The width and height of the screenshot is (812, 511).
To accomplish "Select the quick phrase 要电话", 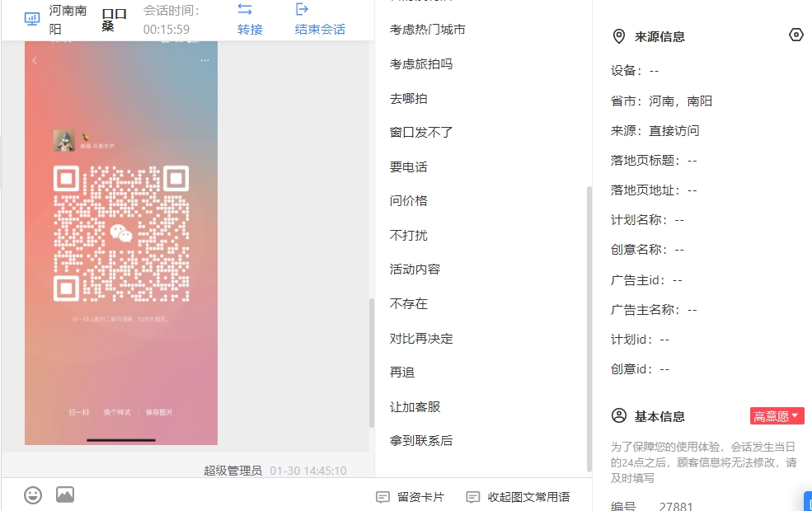I will [x=409, y=167].
